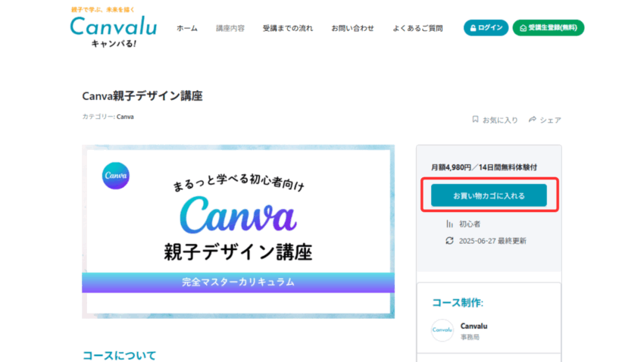Click the 初心者 level text

click(x=470, y=224)
